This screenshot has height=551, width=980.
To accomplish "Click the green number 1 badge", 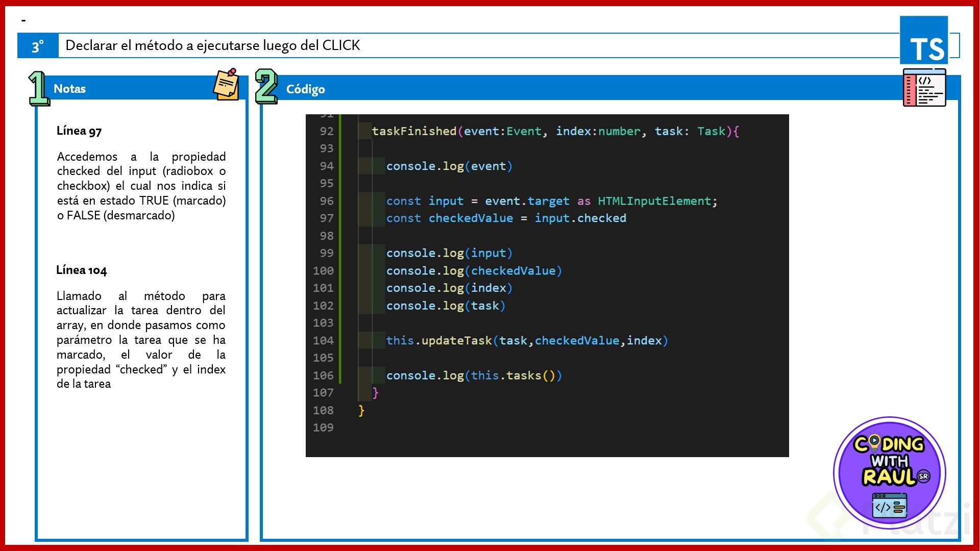I will pyautogui.click(x=38, y=88).
